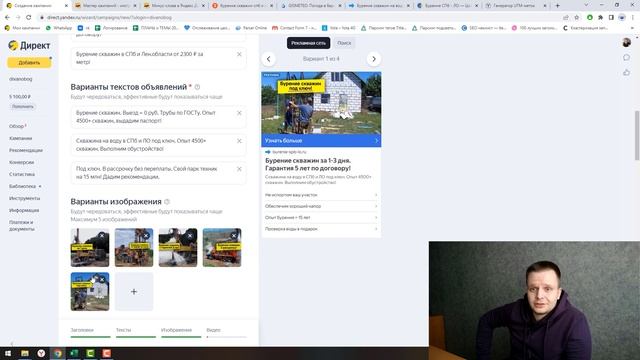
Task: Delete the third image thumbnail
Action: 190,236
